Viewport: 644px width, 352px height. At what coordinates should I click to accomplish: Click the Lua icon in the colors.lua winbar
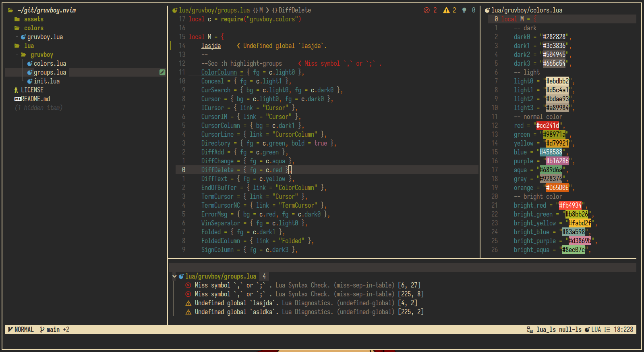(x=487, y=10)
